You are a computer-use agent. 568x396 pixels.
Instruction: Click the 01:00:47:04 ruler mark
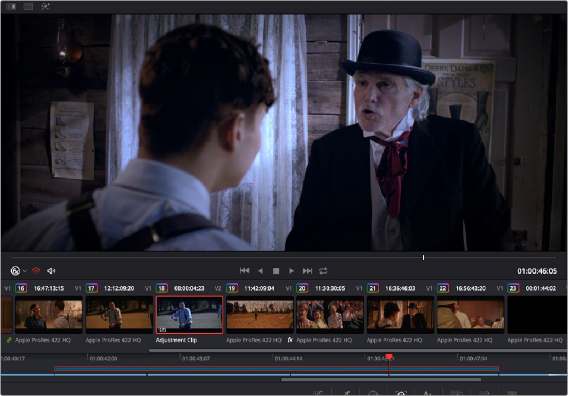pyautogui.click(x=473, y=358)
